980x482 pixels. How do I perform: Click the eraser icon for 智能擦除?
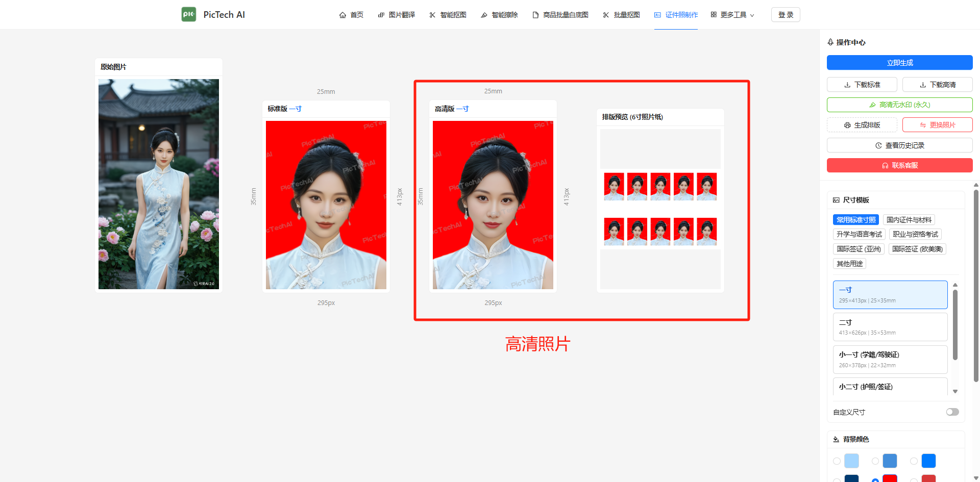coord(484,15)
